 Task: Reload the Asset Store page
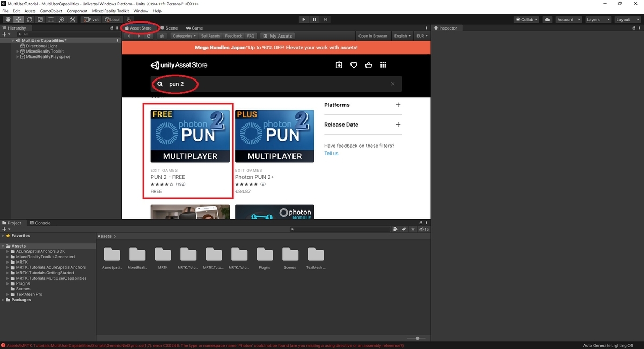pos(149,36)
